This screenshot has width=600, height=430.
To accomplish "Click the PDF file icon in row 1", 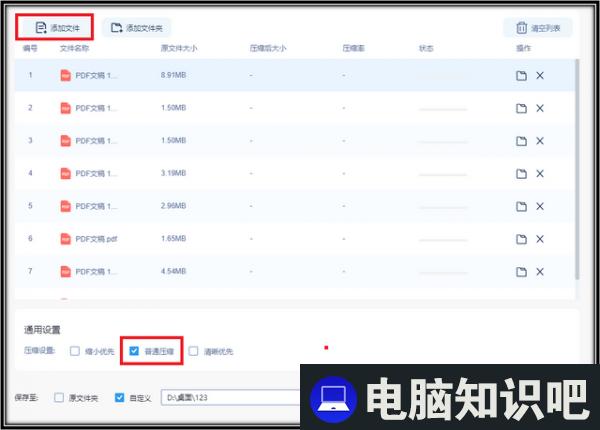I will click(65, 75).
